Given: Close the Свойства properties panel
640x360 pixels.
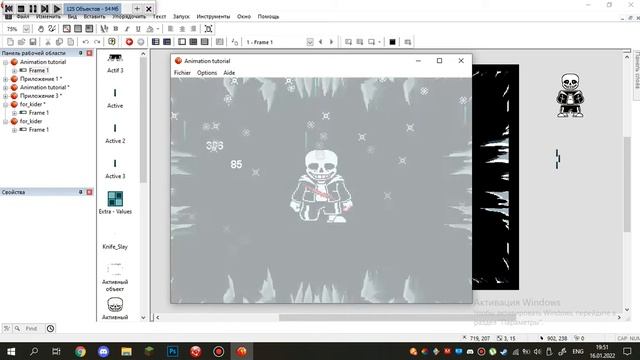Looking at the screenshot, I should 89,192.
